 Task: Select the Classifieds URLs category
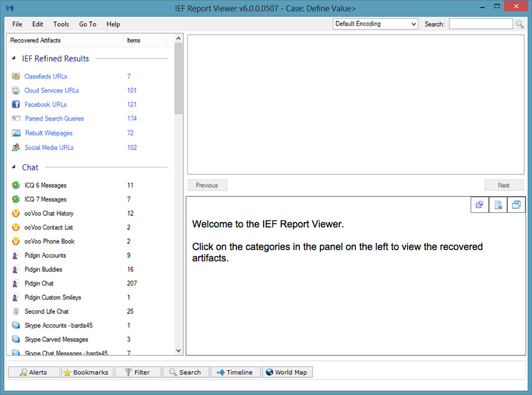tap(46, 76)
